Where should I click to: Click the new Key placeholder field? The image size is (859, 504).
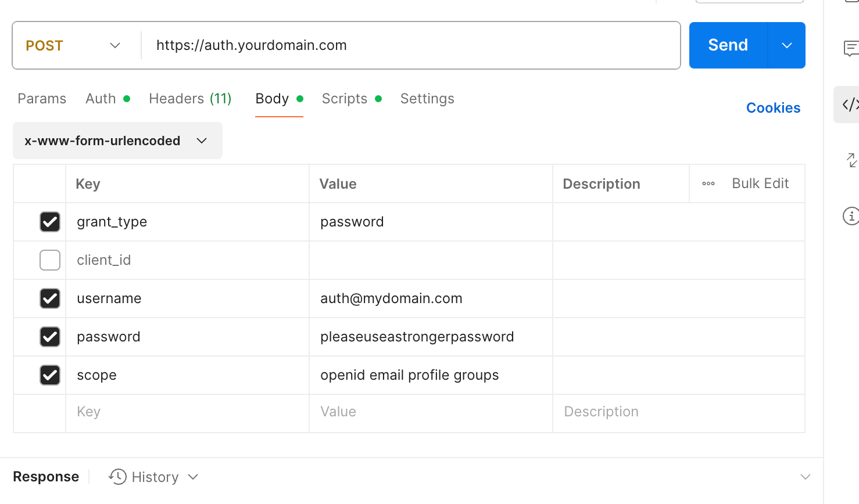(x=187, y=412)
